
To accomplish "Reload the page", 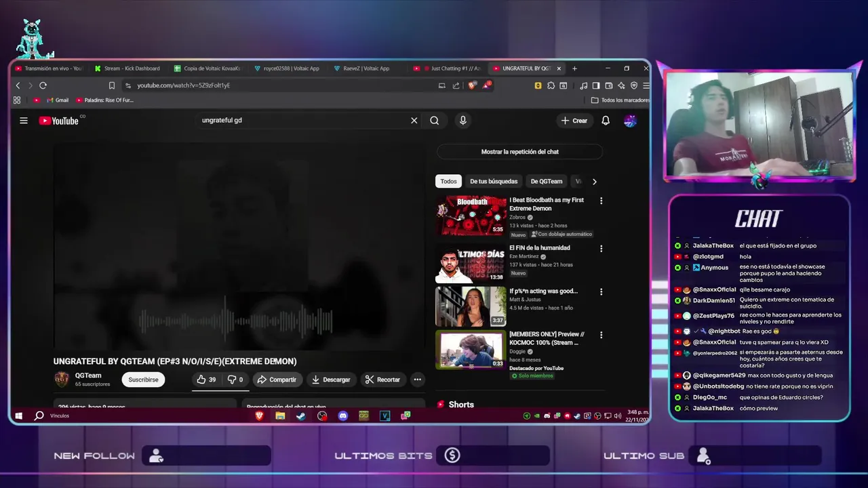I will tap(43, 85).
